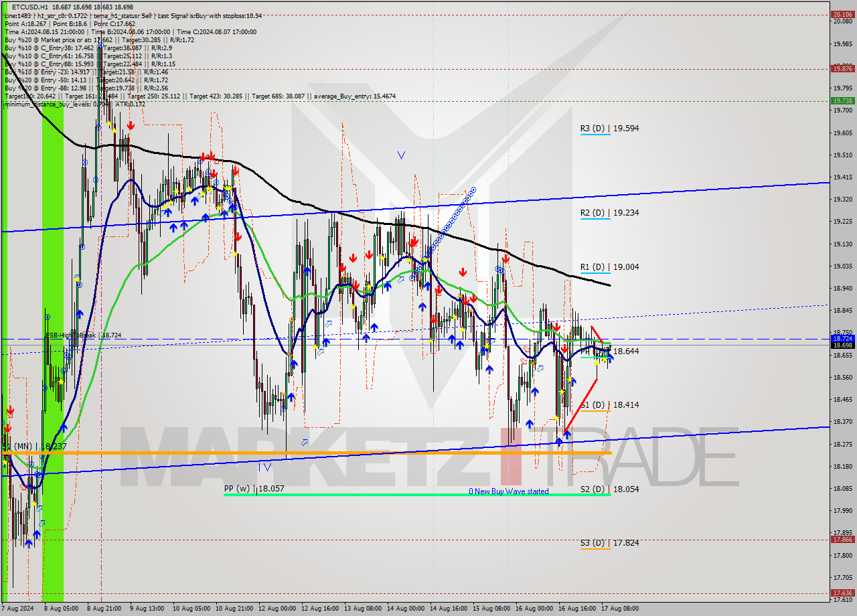The width and height of the screenshot is (857, 616).
Task: Click the 20.080 price axis value
Action: 843,21
